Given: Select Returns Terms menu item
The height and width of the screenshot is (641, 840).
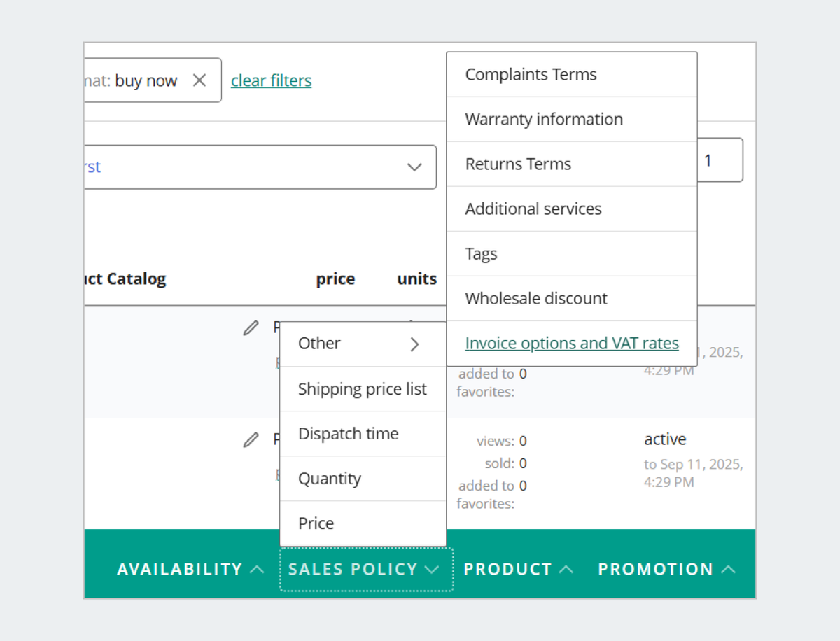Looking at the screenshot, I should (x=518, y=164).
